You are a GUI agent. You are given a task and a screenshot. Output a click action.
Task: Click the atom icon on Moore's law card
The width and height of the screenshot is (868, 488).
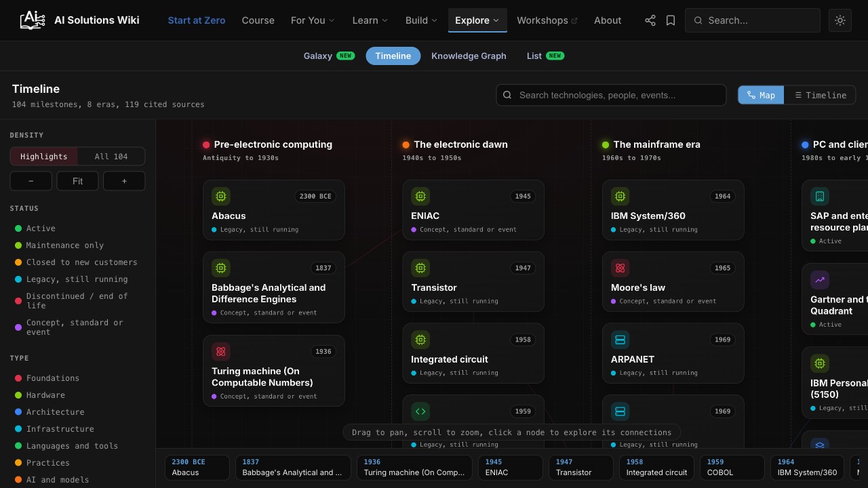(x=620, y=268)
